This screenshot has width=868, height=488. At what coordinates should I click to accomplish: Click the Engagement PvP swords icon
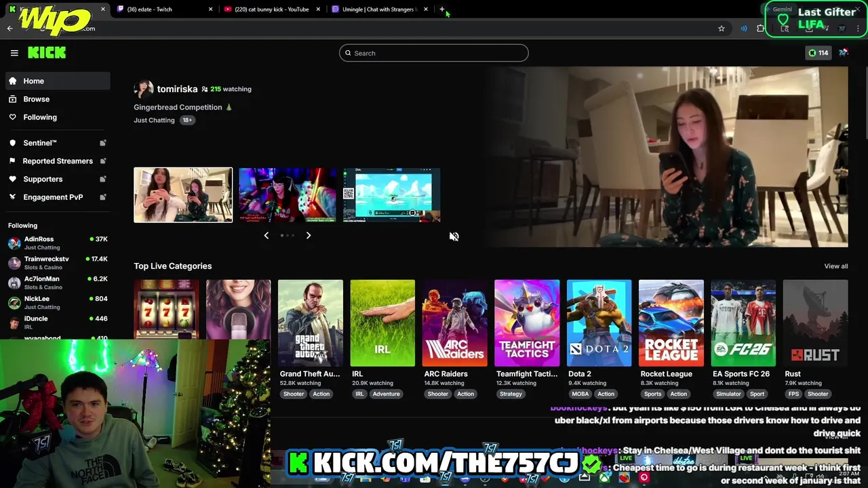coord(13,197)
